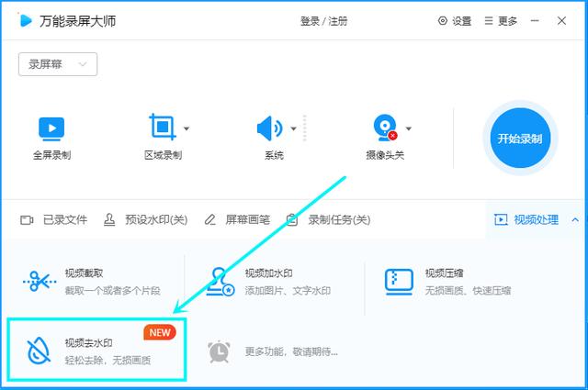Click the system volume level meter

click(304, 128)
